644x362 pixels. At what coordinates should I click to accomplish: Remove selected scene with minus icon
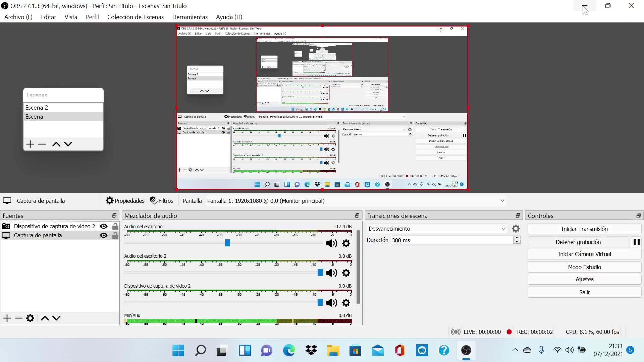42,144
